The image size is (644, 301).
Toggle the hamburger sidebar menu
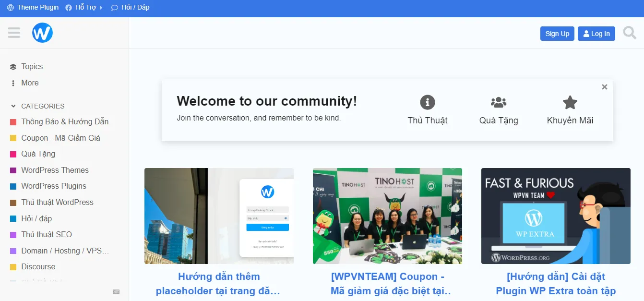[x=14, y=33]
